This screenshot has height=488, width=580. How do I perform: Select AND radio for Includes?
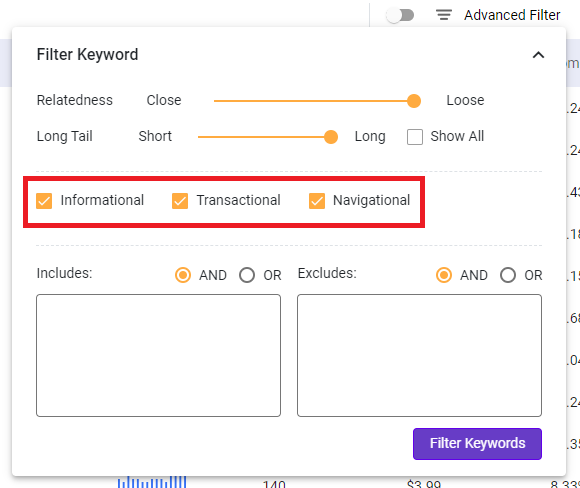[x=183, y=275]
